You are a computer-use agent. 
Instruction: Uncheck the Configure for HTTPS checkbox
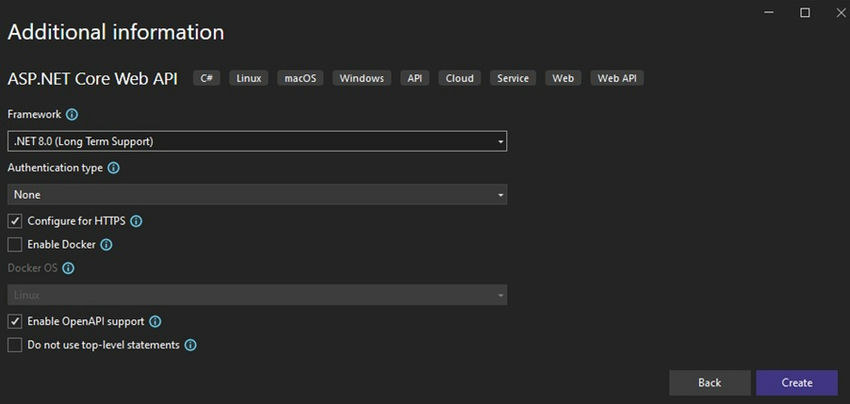point(15,221)
